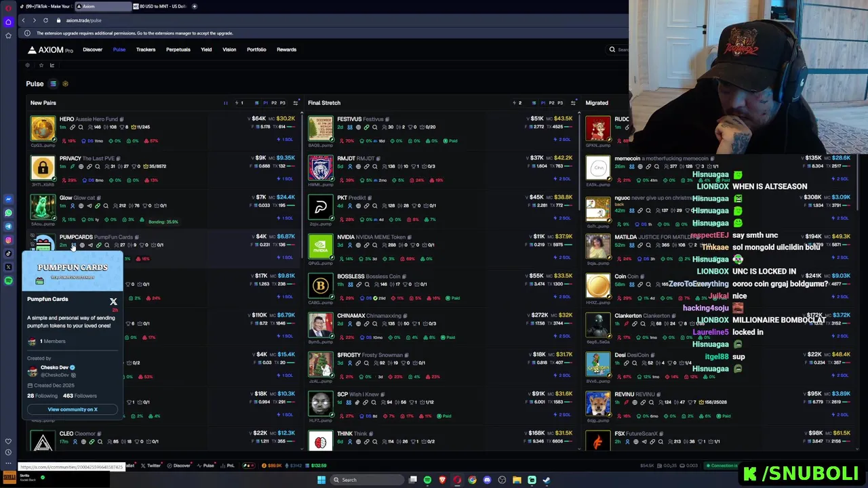Open Discord from the taskbar

coord(487,480)
